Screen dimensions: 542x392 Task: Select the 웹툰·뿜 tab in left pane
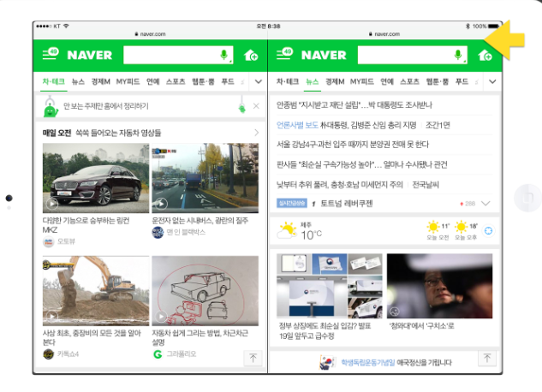203,81
